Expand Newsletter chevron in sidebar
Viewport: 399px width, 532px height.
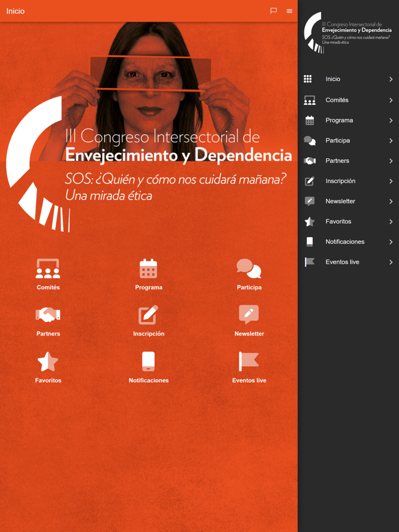coord(391,201)
